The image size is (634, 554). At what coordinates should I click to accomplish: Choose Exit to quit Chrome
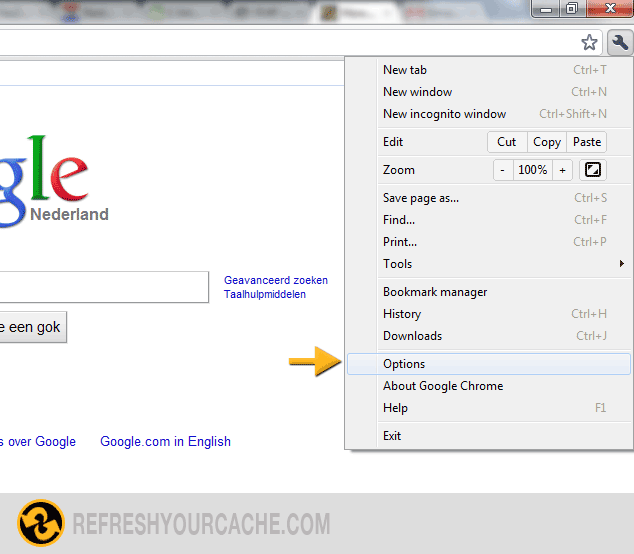[x=488, y=436]
